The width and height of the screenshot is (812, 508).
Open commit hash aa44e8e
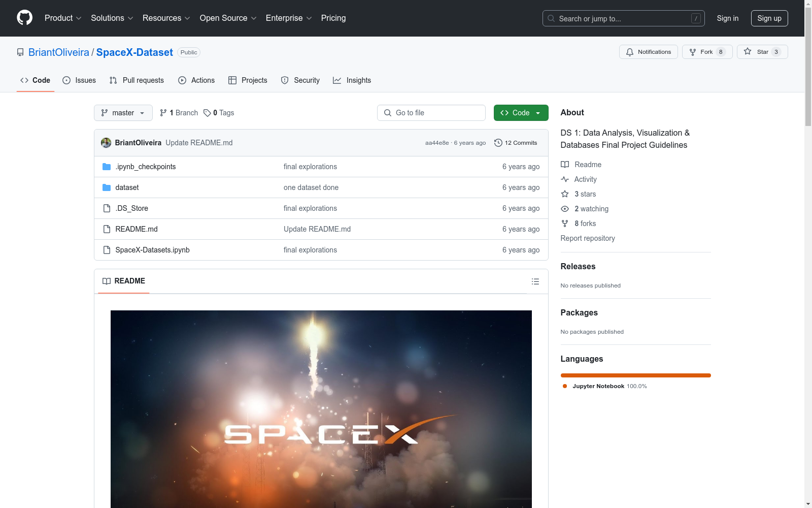point(437,143)
